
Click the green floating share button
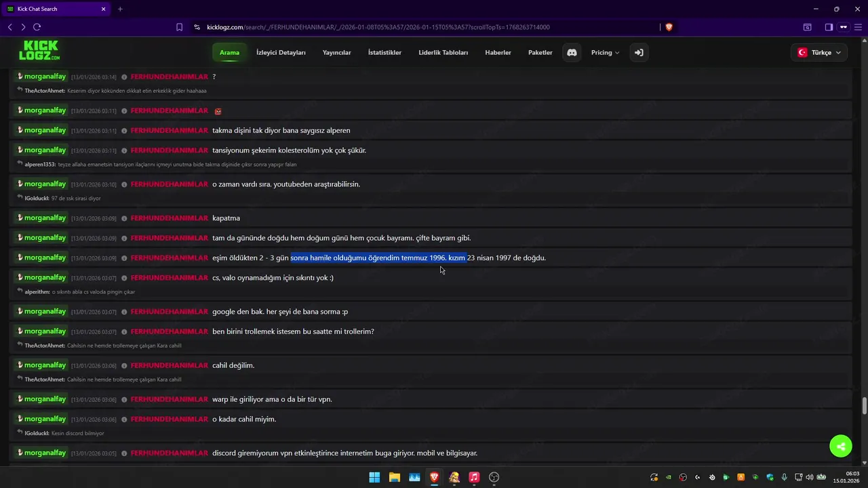point(841,446)
